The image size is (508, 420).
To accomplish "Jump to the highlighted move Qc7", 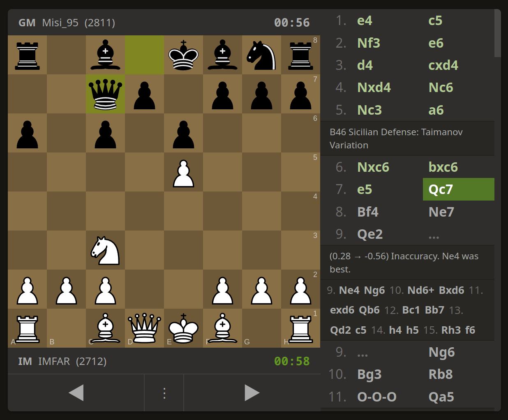I will (x=458, y=189).
